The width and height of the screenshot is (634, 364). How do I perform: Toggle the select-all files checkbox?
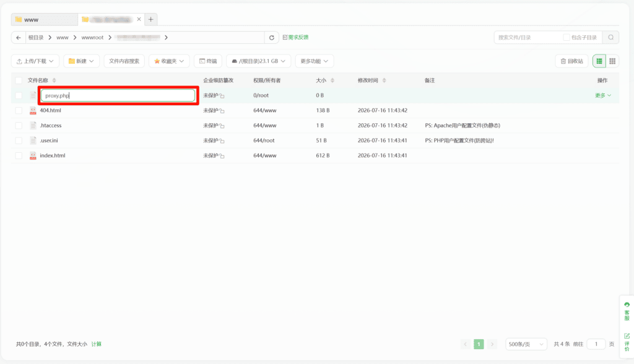point(19,80)
